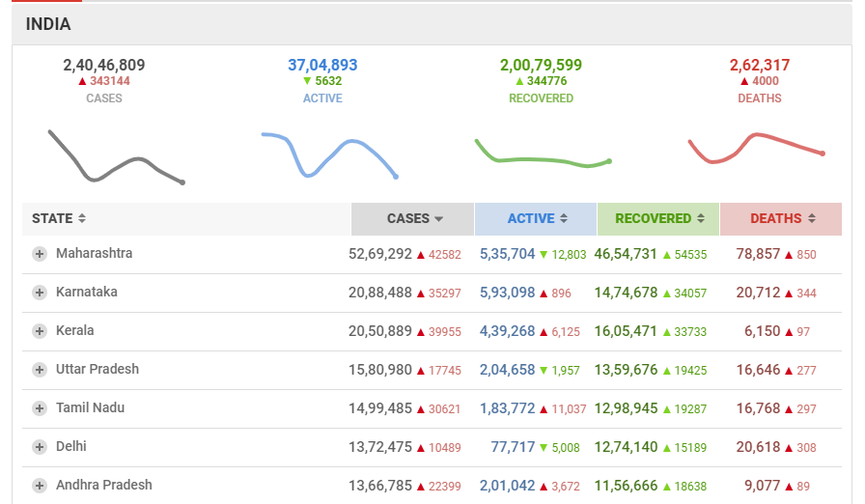Click Andhra Pradesh plus icon
This screenshot has height=504, width=865.
(40, 486)
